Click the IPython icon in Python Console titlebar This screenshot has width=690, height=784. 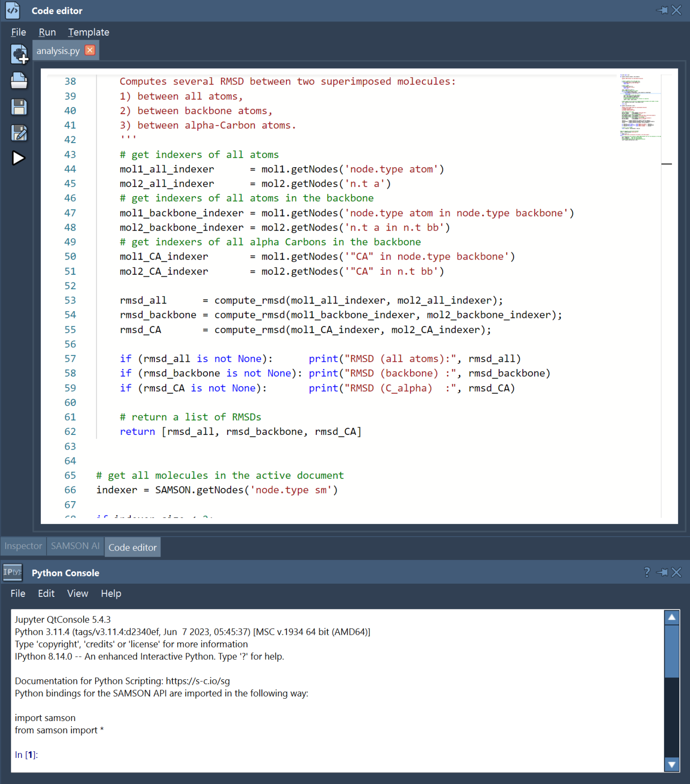(x=12, y=572)
